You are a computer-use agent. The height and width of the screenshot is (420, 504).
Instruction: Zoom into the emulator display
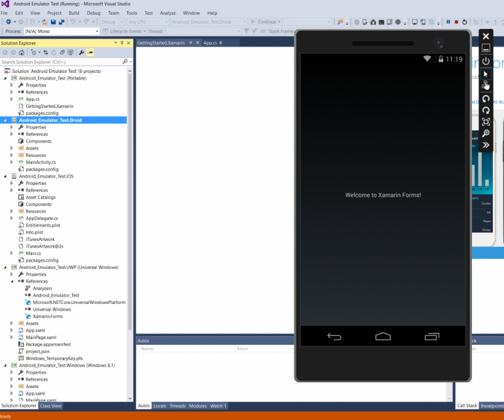pos(486,133)
